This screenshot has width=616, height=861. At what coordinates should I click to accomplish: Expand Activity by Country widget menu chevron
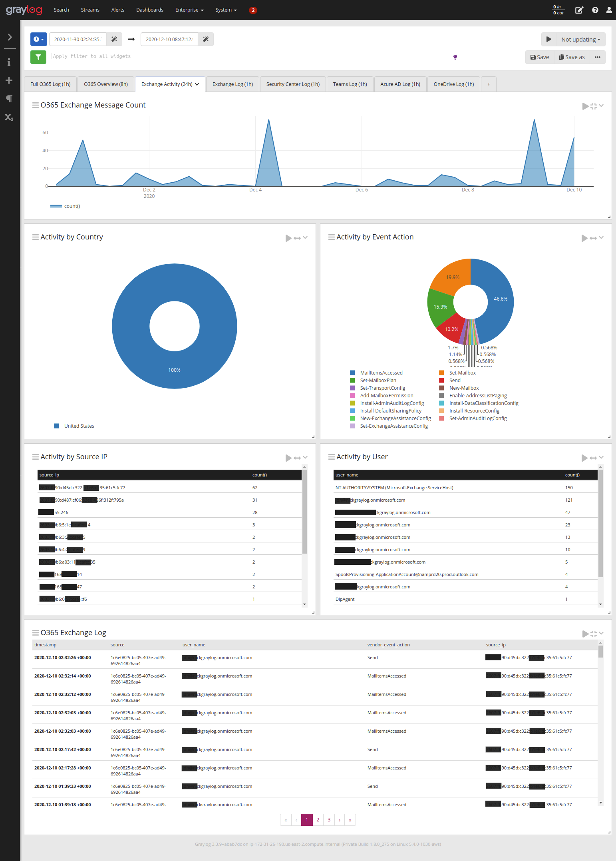305,237
